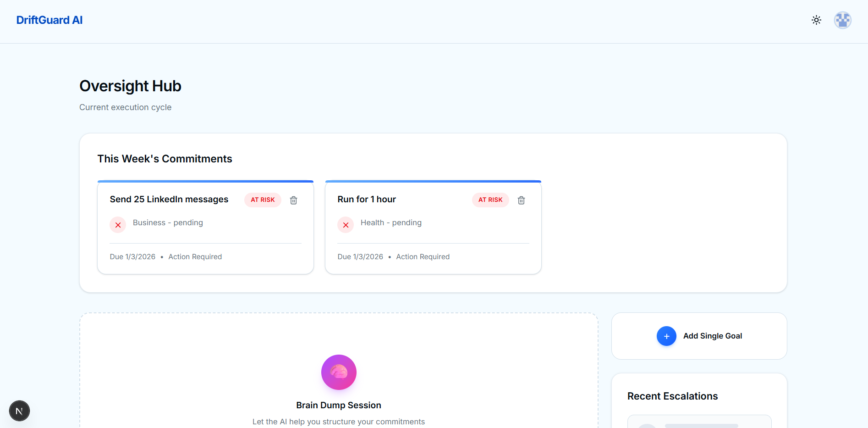Click Due 1/3/2026 on Run card

coord(360,257)
